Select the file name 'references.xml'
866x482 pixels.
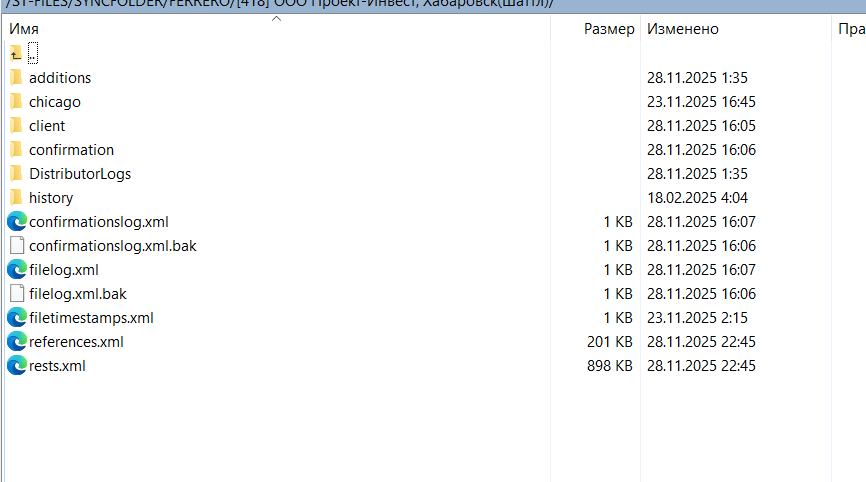(76, 342)
